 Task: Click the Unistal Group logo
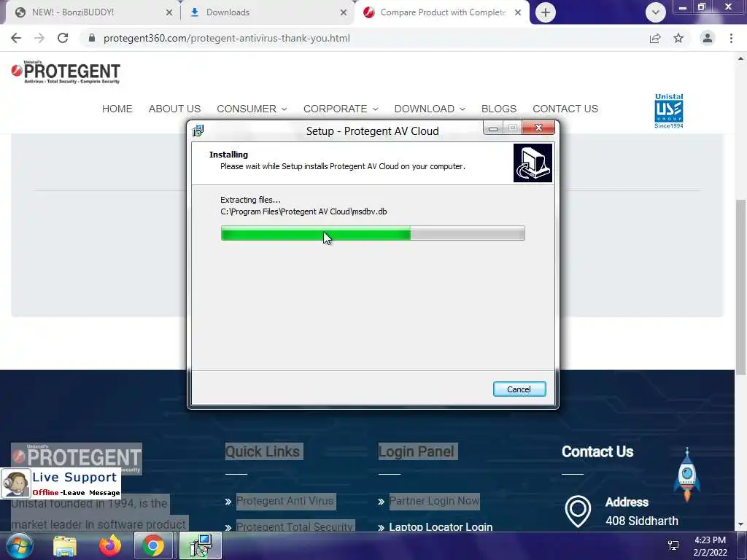pyautogui.click(x=669, y=111)
